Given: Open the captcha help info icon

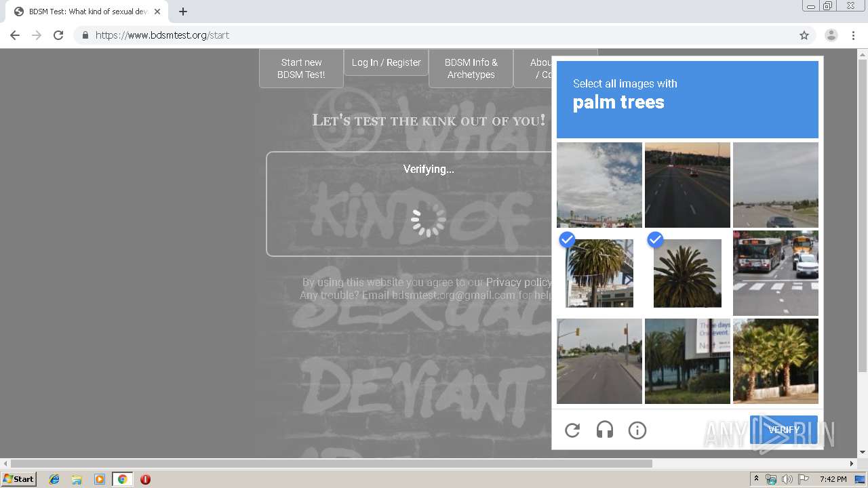Looking at the screenshot, I should [x=637, y=430].
